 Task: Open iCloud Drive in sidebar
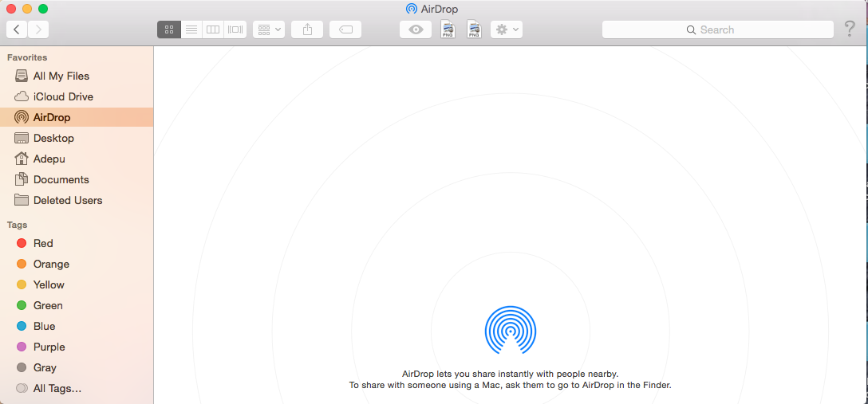77,96
